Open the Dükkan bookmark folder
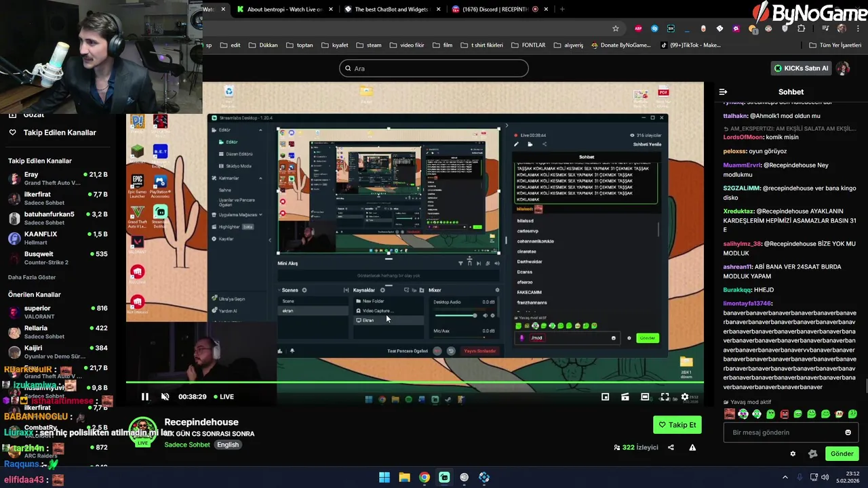 tap(263, 45)
